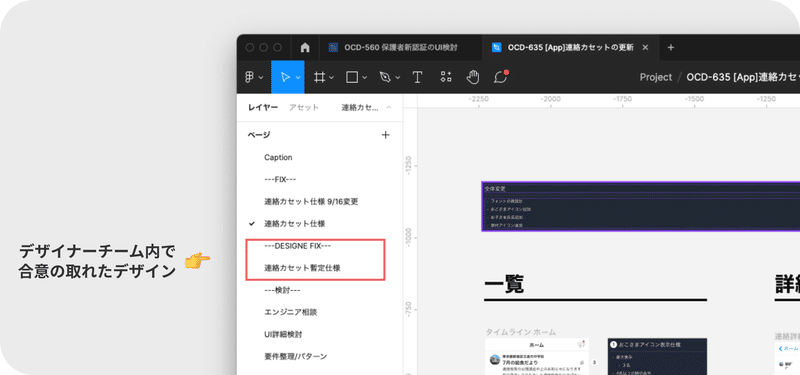The height and width of the screenshot is (375, 800).
Task: Select the Pen tool
Action: (x=385, y=77)
